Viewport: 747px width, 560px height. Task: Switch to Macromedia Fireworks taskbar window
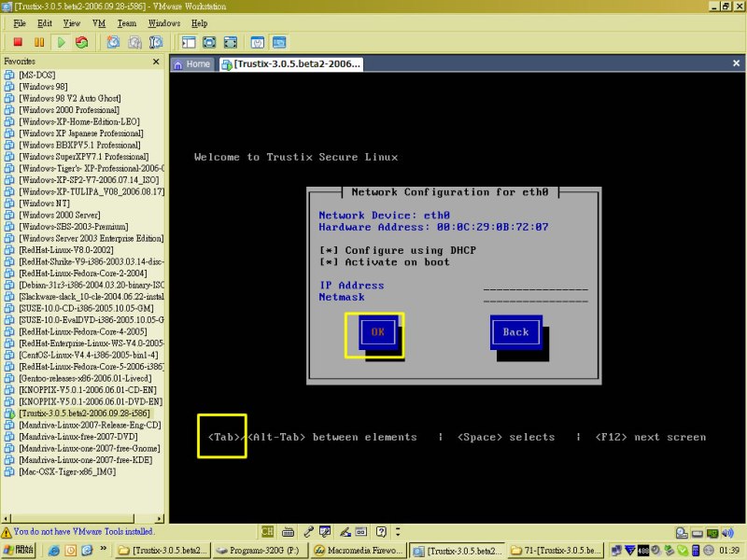coord(359,551)
